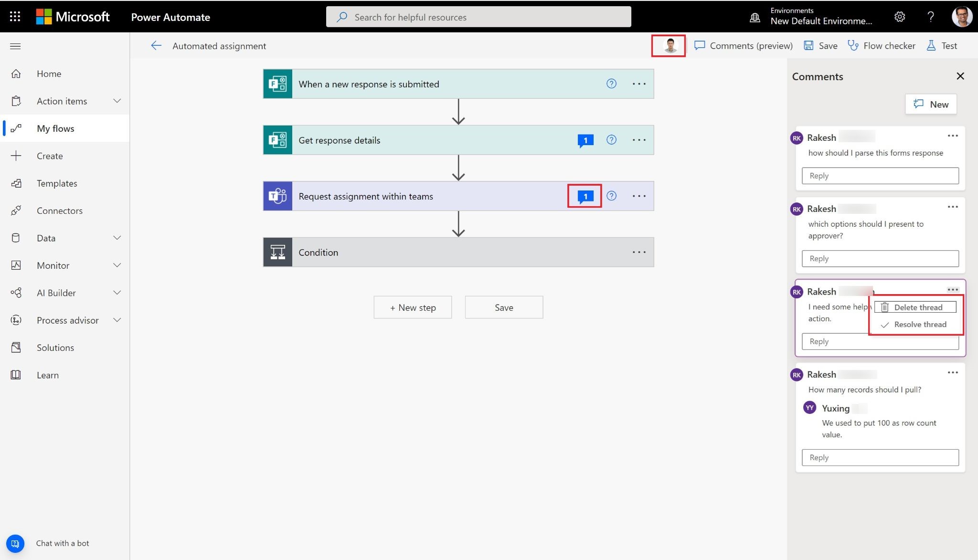Select Delete thread from context menu
Viewport: 978px width, 560px height.
tap(918, 307)
